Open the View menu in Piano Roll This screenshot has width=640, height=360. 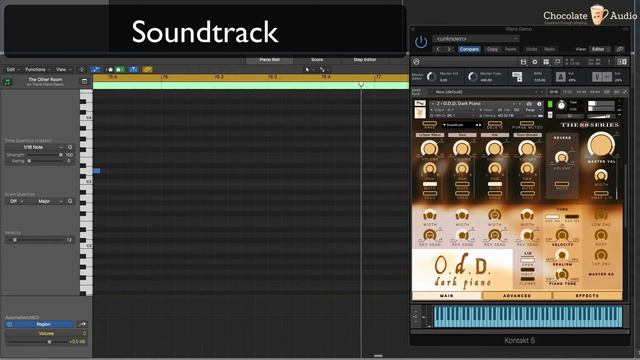[x=63, y=69]
